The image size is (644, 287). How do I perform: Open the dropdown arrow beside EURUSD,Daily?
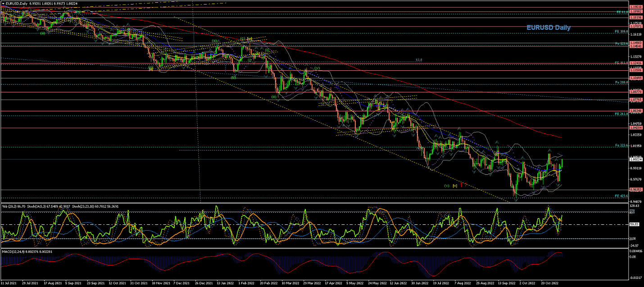click(3, 4)
